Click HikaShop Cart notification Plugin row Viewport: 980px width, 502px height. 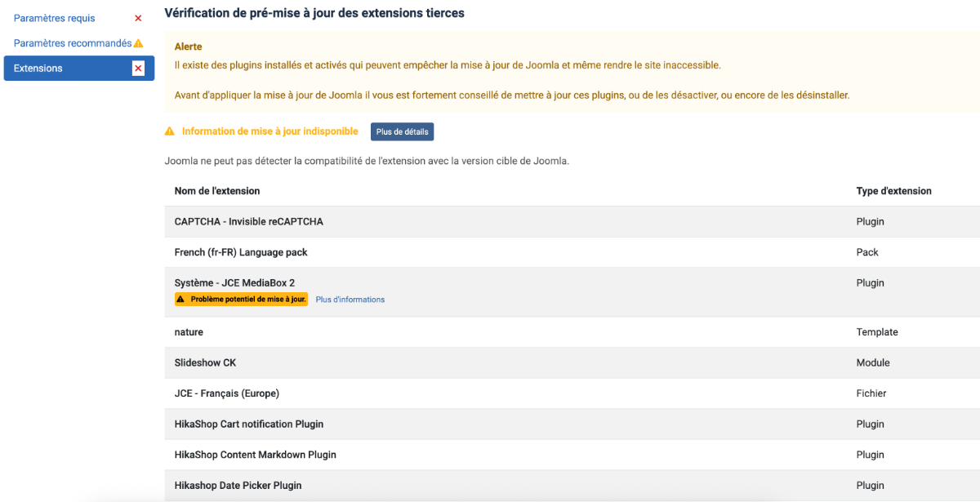pos(249,424)
